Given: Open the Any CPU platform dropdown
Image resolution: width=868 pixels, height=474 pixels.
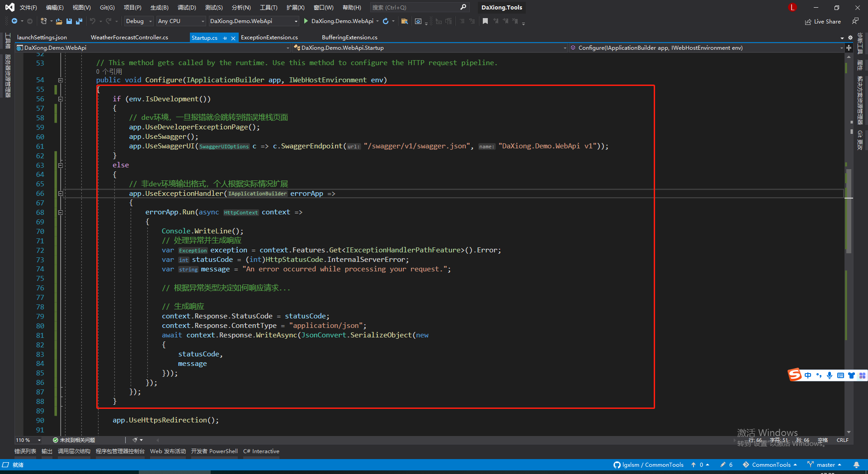Looking at the screenshot, I should [181, 21].
